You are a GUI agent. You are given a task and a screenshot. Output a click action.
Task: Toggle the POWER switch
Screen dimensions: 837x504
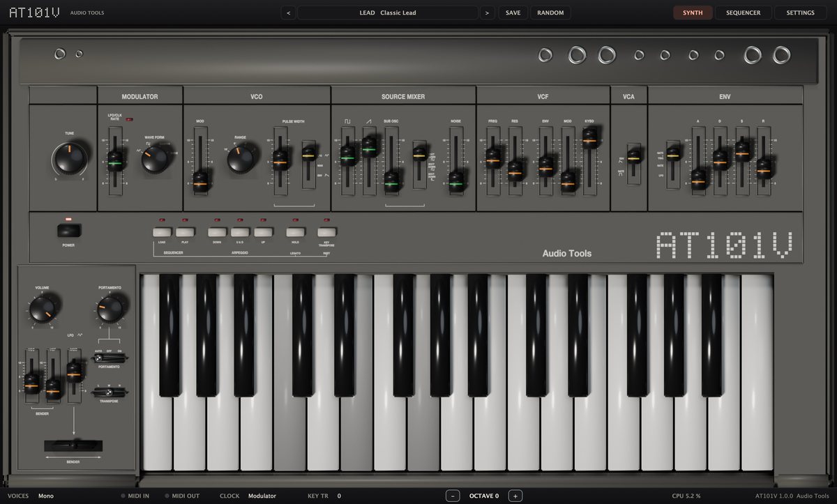tap(69, 230)
